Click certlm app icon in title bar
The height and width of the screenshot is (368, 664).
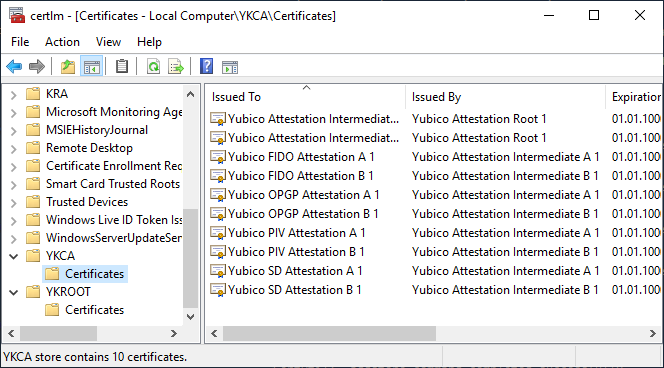[x=17, y=16]
